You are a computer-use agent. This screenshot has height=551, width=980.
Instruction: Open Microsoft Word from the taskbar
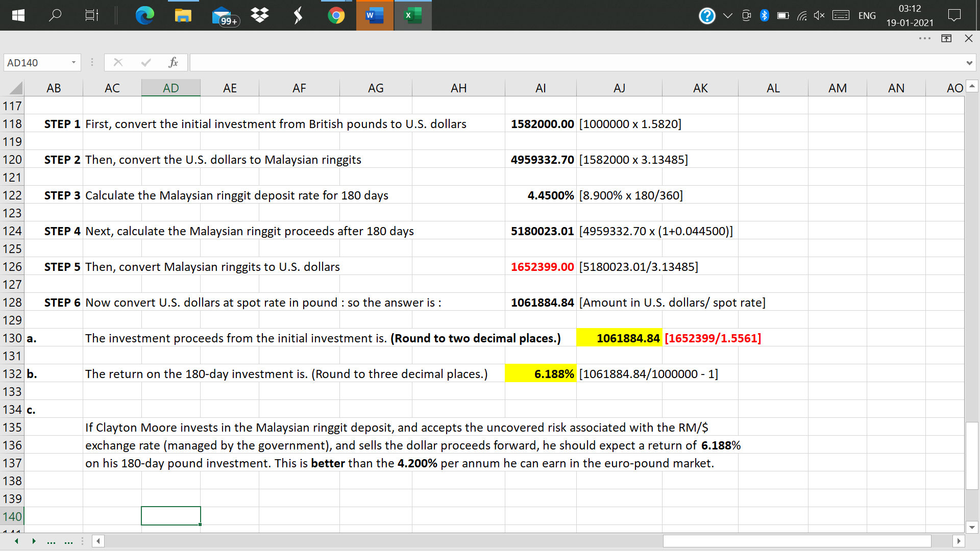pos(374,15)
